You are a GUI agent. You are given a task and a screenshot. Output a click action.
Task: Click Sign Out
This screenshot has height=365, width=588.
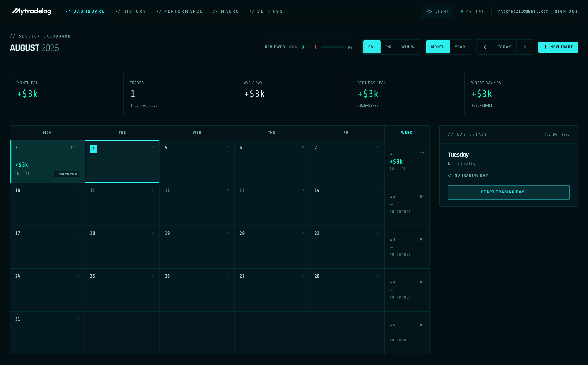pyautogui.click(x=566, y=11)
